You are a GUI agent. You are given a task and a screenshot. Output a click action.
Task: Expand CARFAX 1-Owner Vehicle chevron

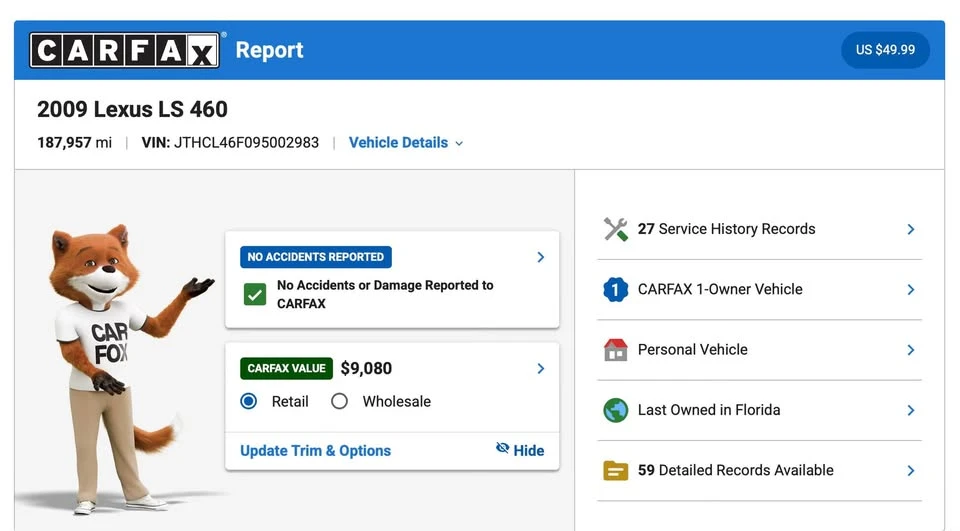coord(911,289)
